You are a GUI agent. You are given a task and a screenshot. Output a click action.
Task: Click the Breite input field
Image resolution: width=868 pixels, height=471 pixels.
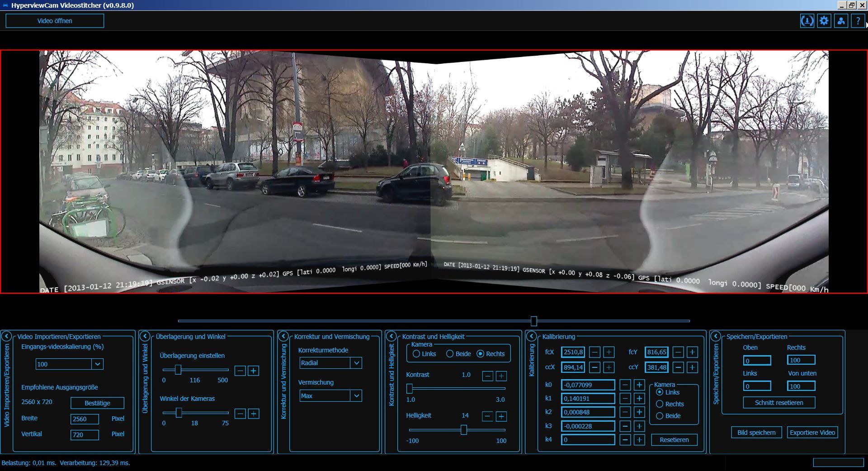pyautogui.click(x=85, y=419)
